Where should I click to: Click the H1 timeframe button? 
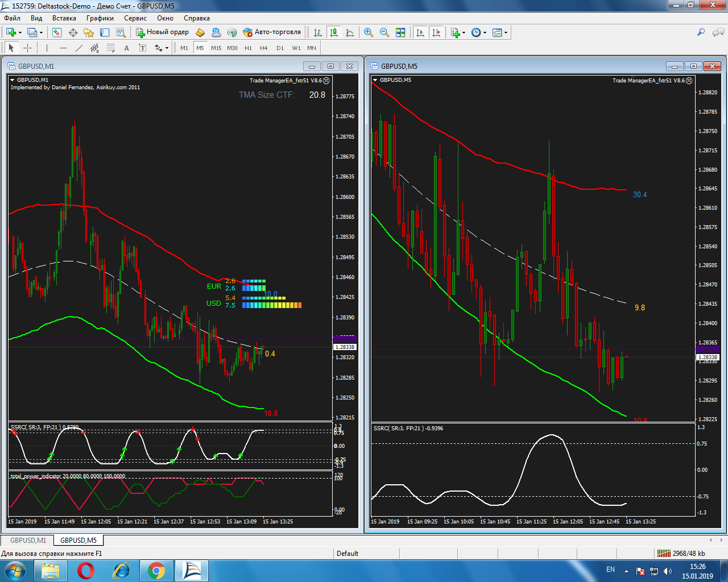pos(248,48)
